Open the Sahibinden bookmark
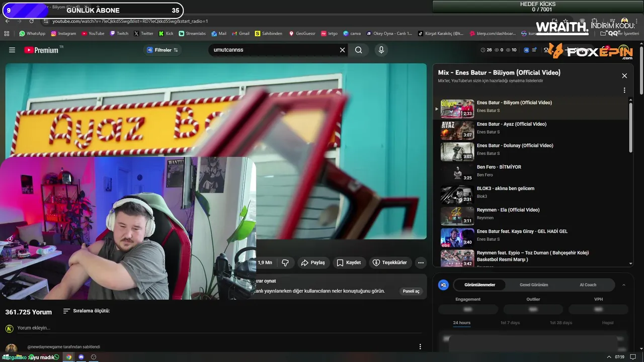The width and height of the screenshot is (644, 362). tap(269, 34)
